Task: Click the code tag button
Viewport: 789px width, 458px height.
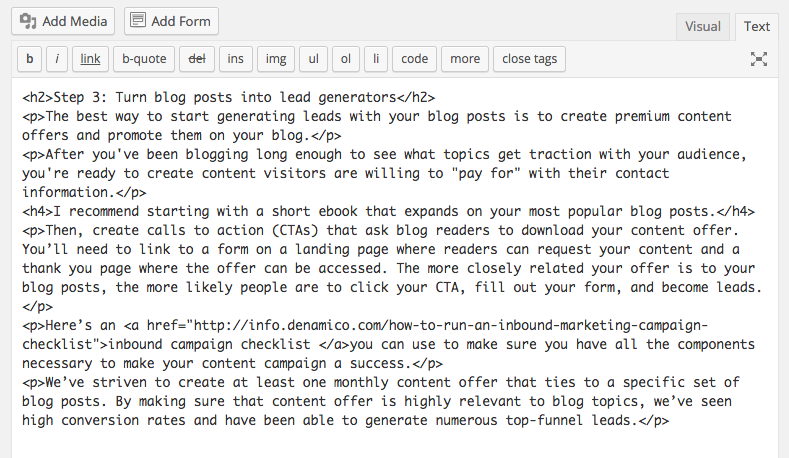Action: click(415, 59)
